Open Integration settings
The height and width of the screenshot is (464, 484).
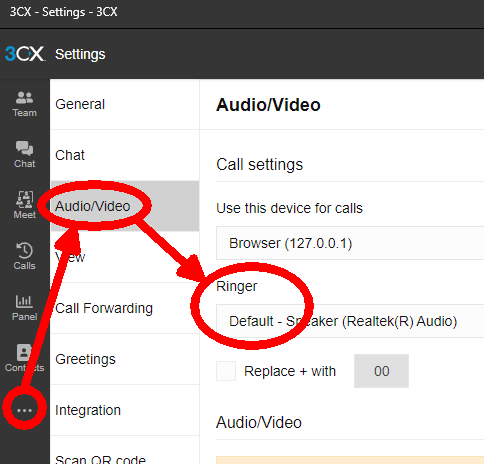125,410
